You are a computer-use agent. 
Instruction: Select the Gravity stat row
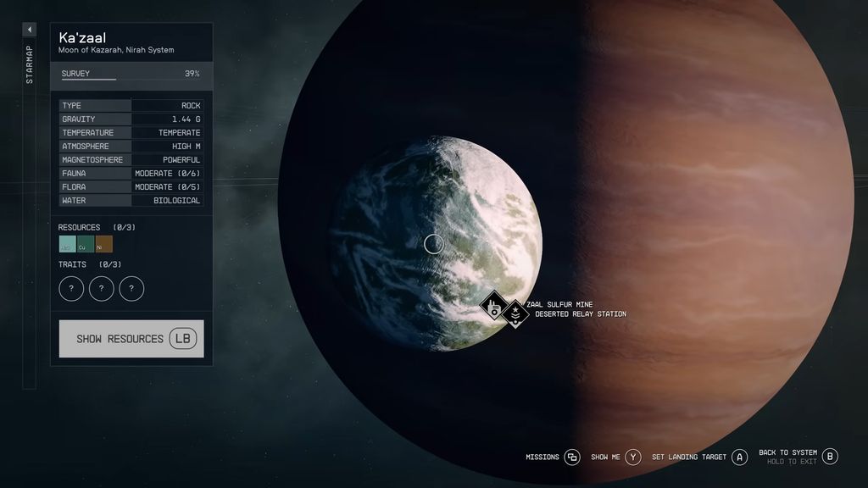click(x=131, y=119)
